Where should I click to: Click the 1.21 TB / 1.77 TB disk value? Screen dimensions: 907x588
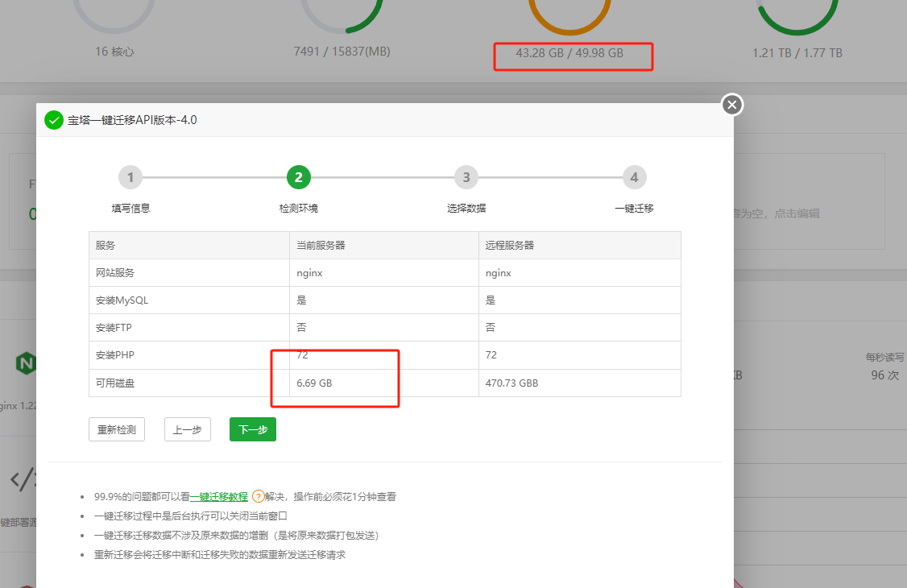tap(797, 52)
